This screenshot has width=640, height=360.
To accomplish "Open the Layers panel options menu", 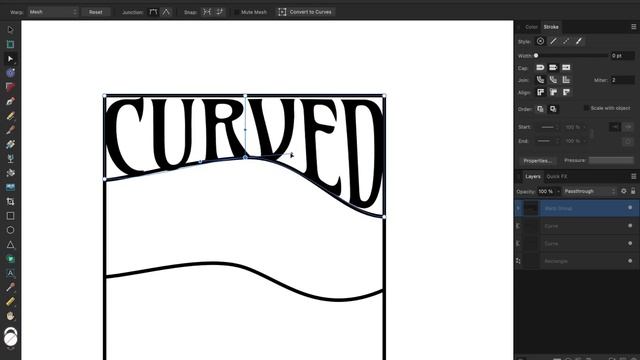I will tap(633, 176).
